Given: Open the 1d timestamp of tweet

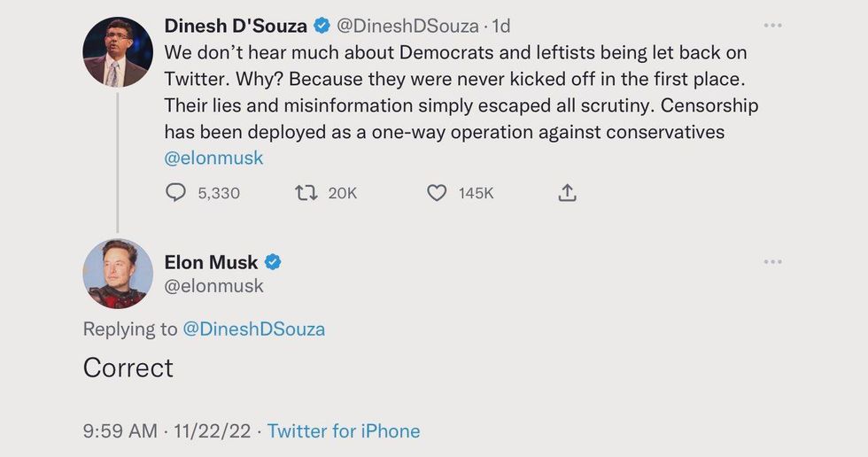Looking at the screenshot, I should (x=501, y=27).
